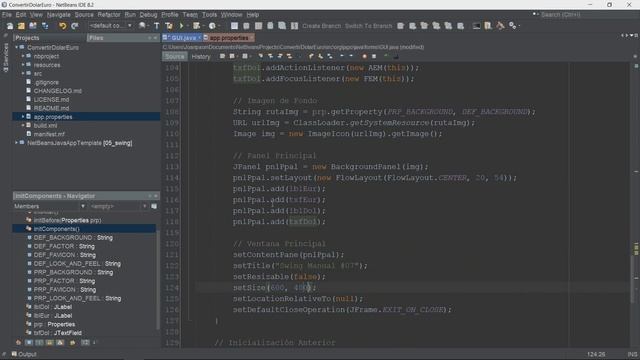The width and height of the screenshot is (640, 360).
Task: Select manifest.mf in Files tree
Action: pyautogui.click(x=49, y=134)
